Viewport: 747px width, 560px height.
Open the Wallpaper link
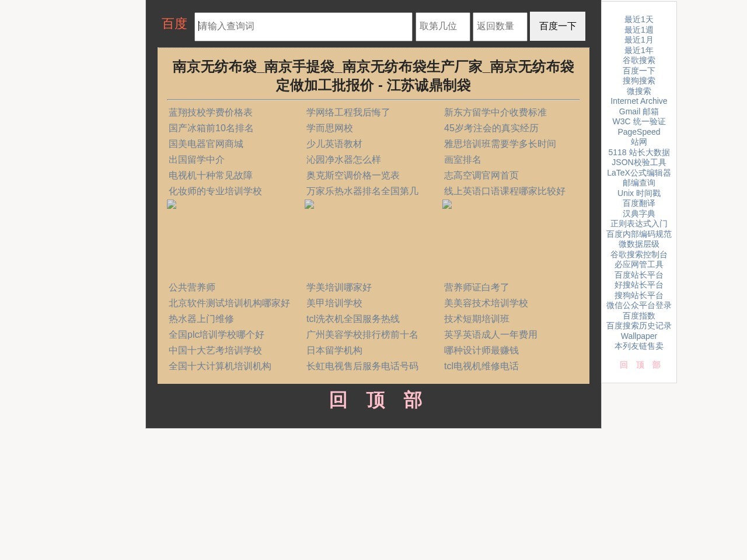tap(638, 336)
